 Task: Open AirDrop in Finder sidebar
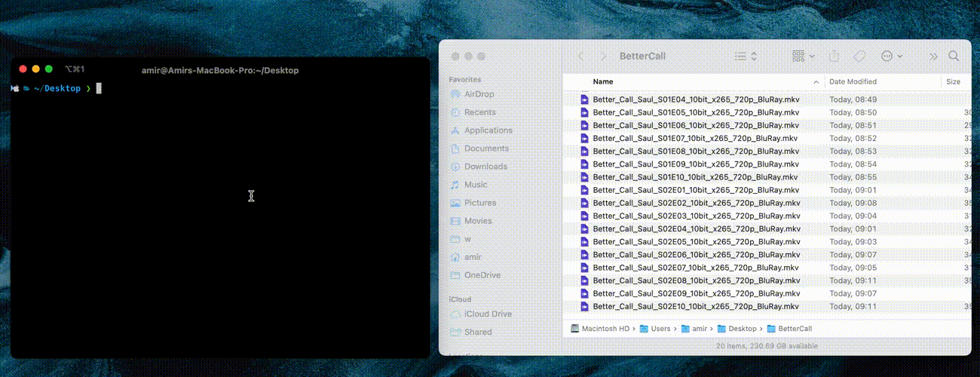pyautogui.click(x=479, y=94)
